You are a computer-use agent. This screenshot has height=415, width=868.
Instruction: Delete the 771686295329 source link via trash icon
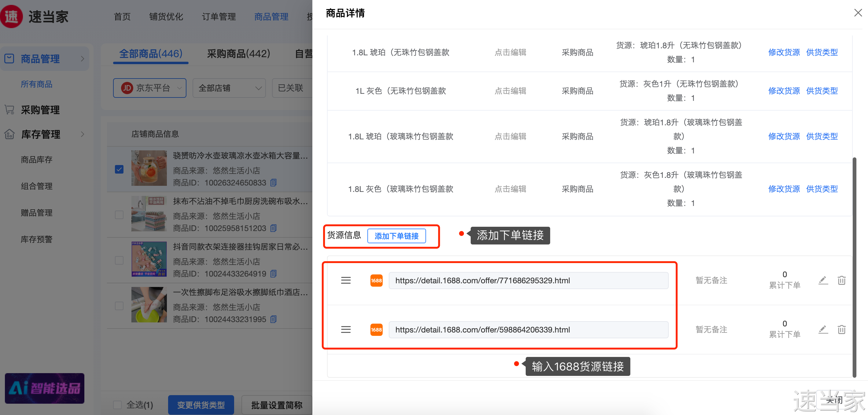pos(841,280)
